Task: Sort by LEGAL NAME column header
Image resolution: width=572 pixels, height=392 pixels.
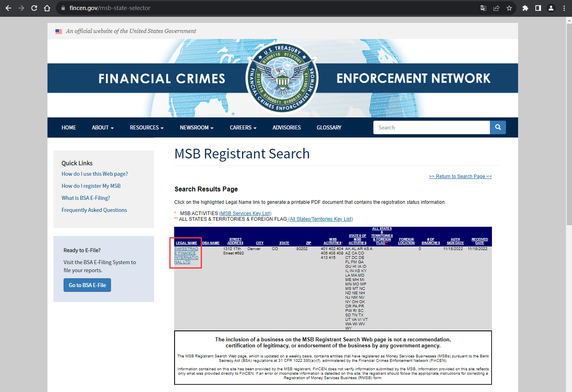Action: coord(186,243)
